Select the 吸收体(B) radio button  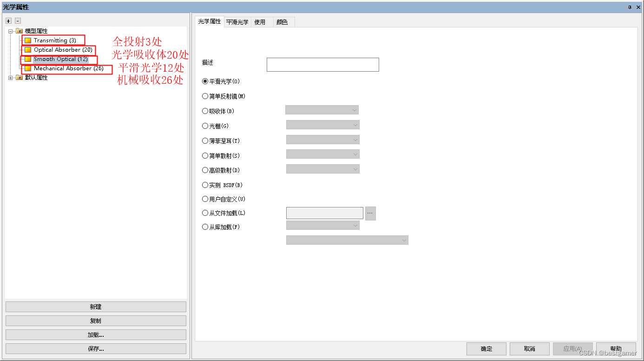pyautogui.click(x=205, y=111)
